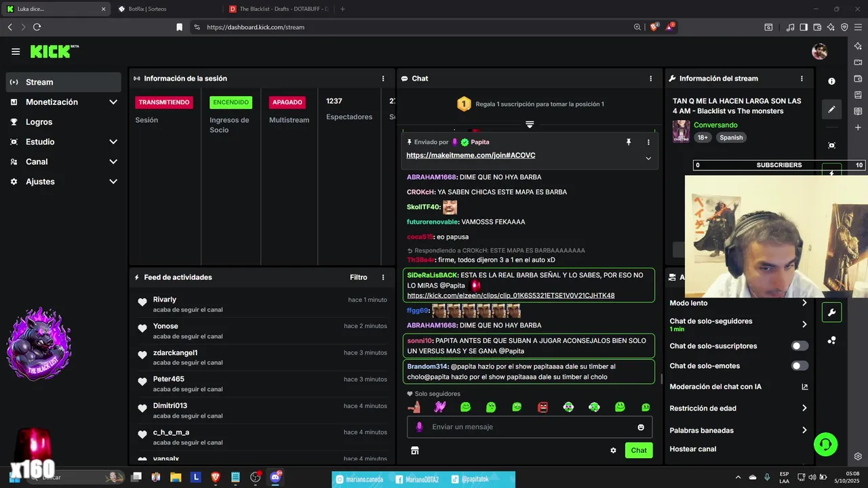Viewport: 868px width, 488px height.
Task: Open Brave Shields icon
Action: pyautogui.click(x=654, y=27)
